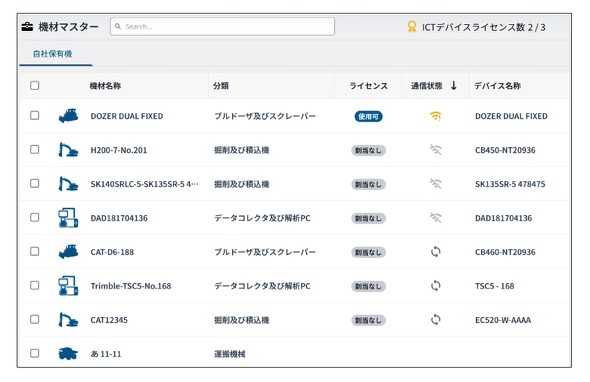Check the Trimble-TSC5-No.168 row checkbox
This screenshot has height=382, width=590.
(x=35, y=285)
